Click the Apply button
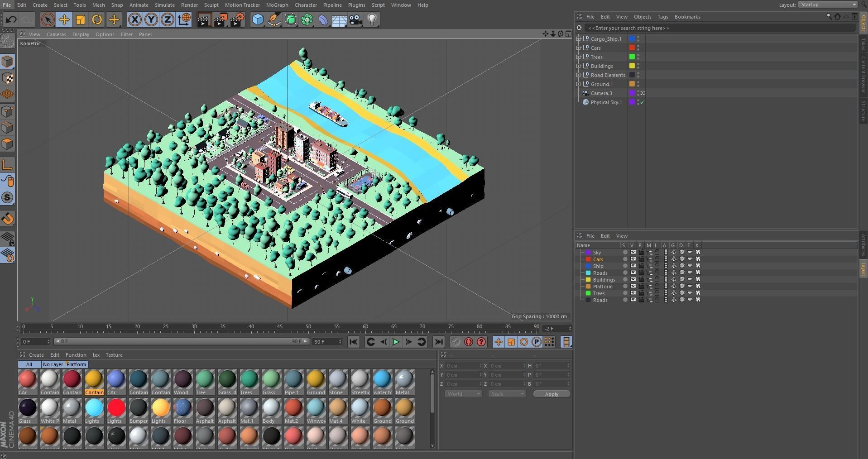The height and width of the screenshot is (459, 868). coord(551,394)
